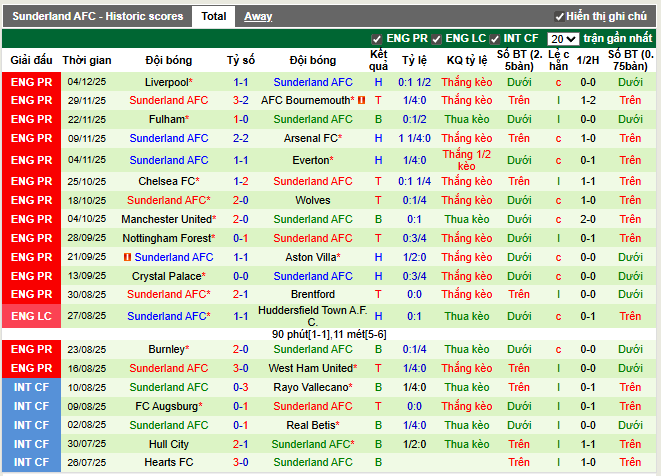
Task: Click the ENG LC league badge
Action: [31, 316]
